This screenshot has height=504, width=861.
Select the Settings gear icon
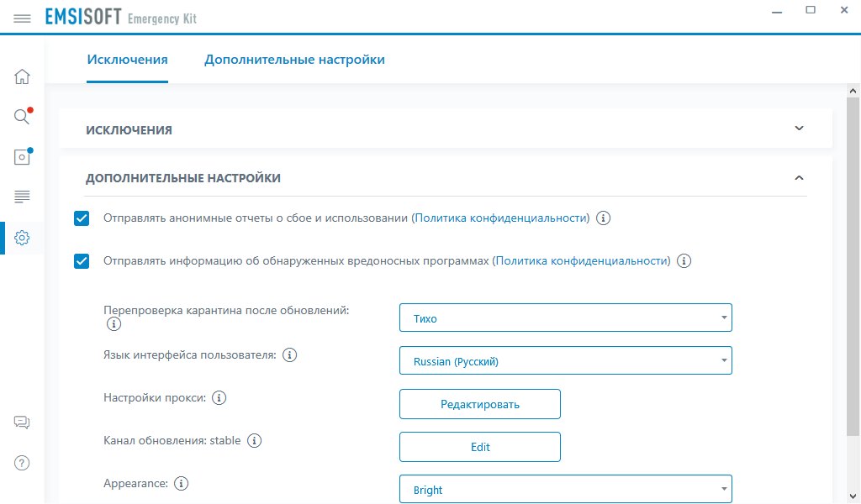coord(22,238)
